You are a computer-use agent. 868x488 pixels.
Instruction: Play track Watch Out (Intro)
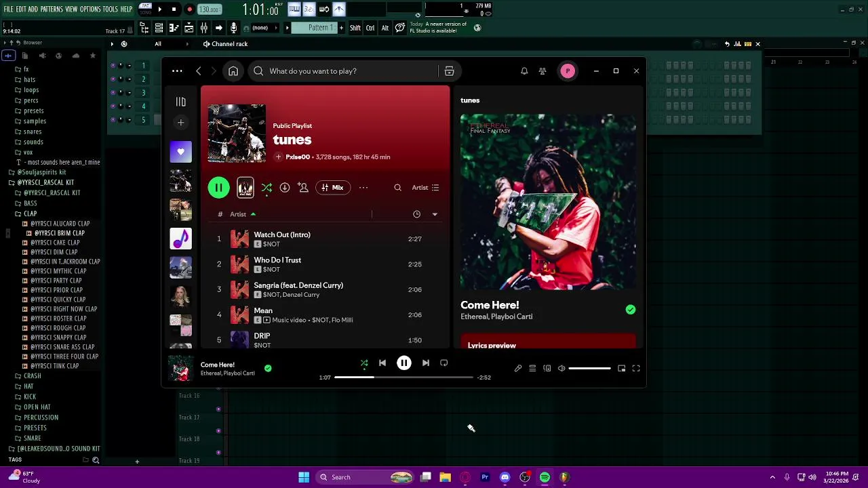(325, 239)
